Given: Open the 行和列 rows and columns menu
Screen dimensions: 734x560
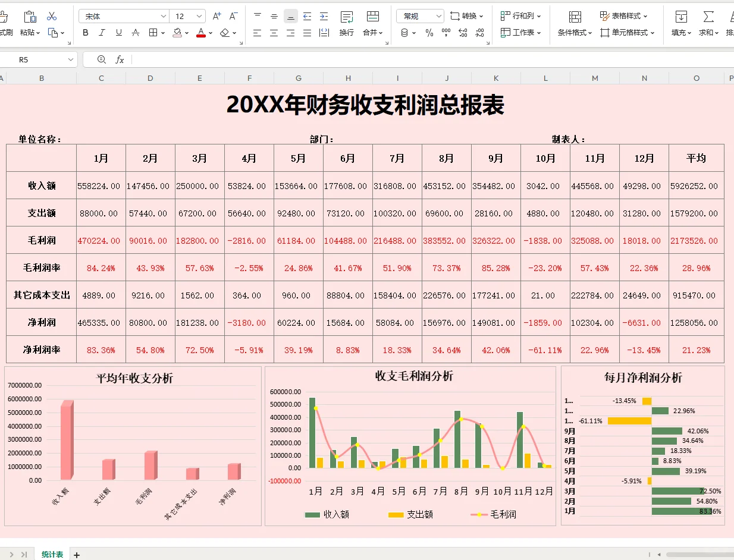Looking at the screenshot, I should [521, 16].
